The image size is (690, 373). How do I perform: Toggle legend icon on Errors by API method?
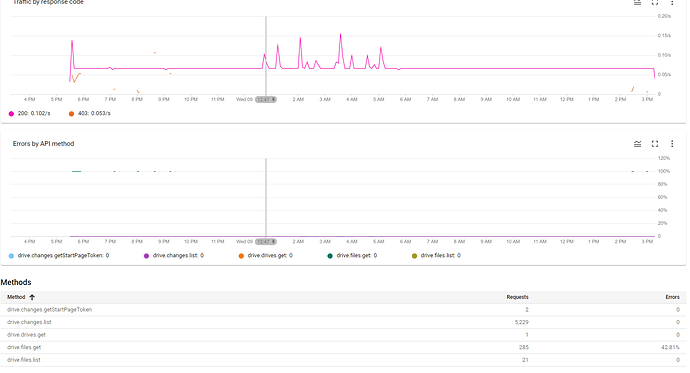(x=637, y=144)
